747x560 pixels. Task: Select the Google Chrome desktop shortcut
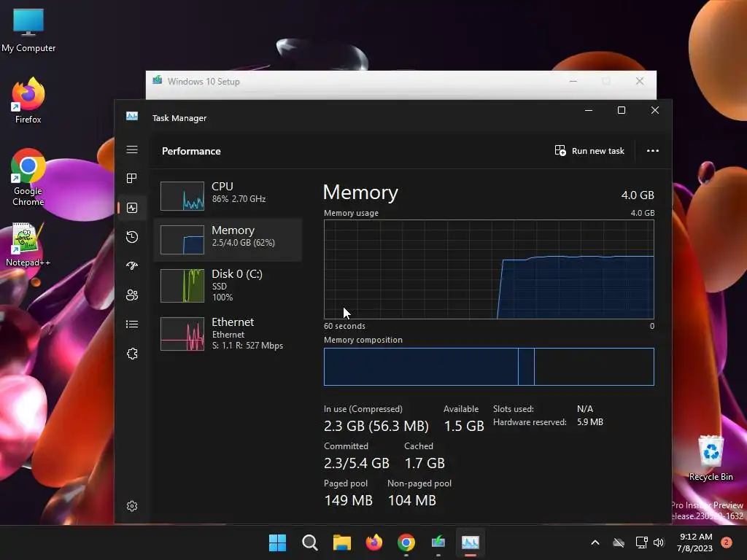point(28,177)
